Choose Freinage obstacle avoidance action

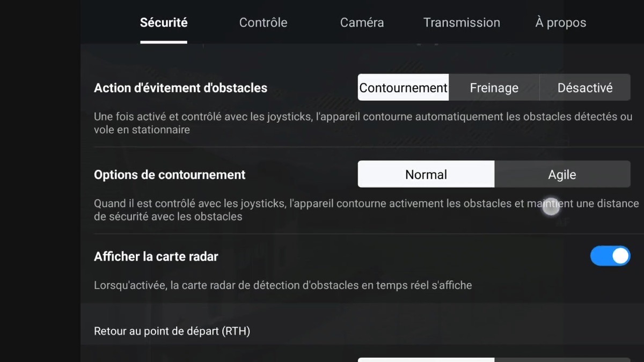(x=494, y=87)
